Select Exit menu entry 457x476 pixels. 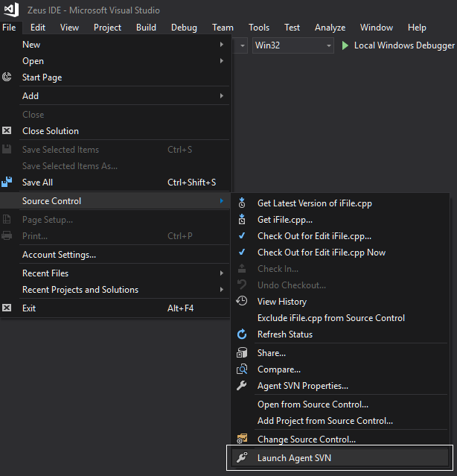click(x=115, y=308)
